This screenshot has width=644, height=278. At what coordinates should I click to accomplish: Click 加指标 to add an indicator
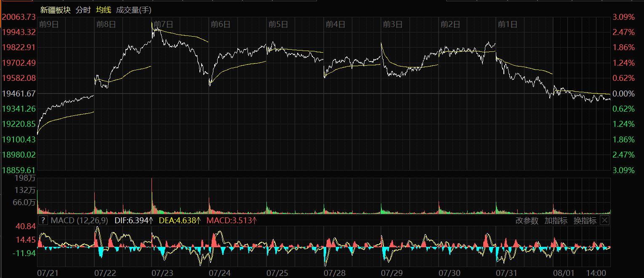tap(556, 220)
